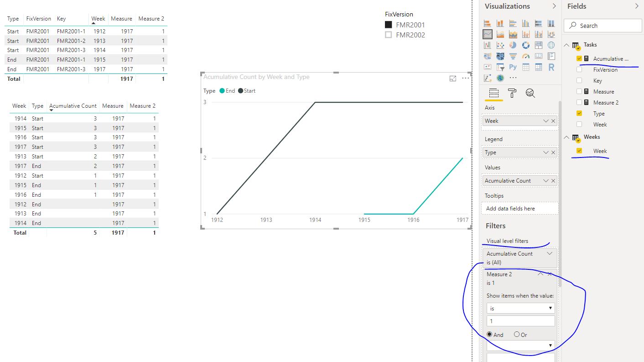Select the gauge visualization

click(526, 56)
